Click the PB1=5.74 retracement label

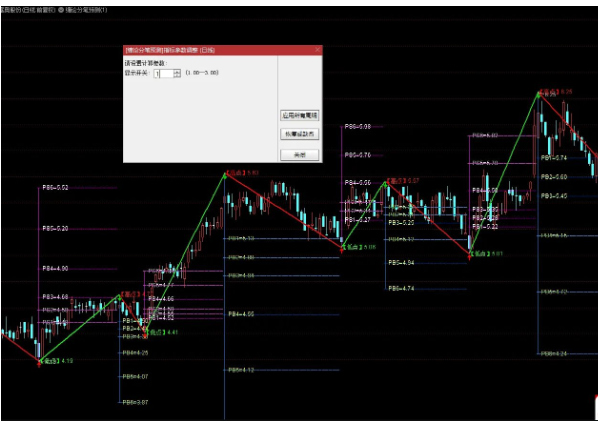pos(554,157)
